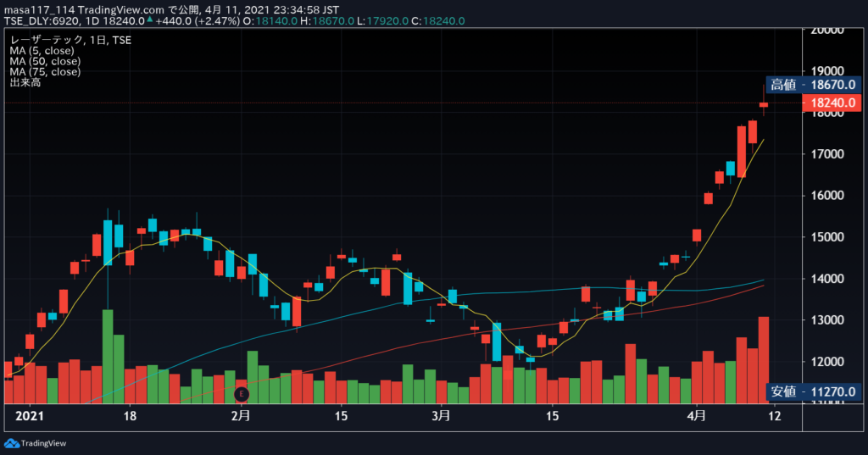
Task: Click the TradingView logo icon
Action: 11,443
